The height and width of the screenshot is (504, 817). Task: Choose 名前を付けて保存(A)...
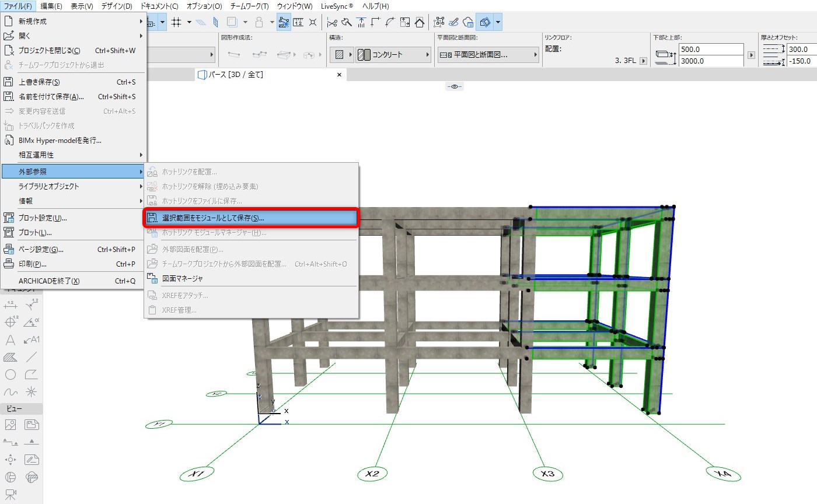click(x=73, y=97)
